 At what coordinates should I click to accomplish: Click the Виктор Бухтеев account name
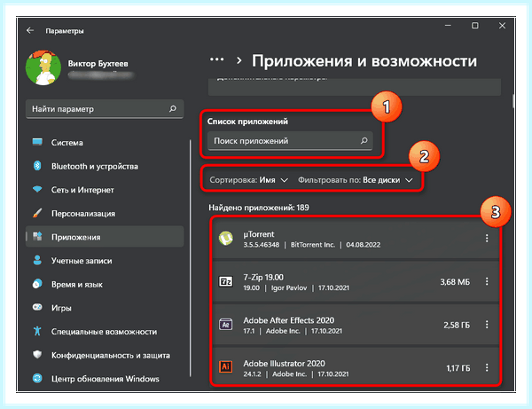click(x=98, y=64)
